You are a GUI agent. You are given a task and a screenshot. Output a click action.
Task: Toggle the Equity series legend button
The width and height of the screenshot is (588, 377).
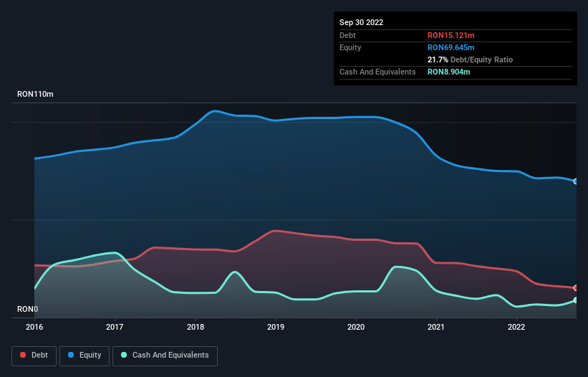click(x=85, y=355)
